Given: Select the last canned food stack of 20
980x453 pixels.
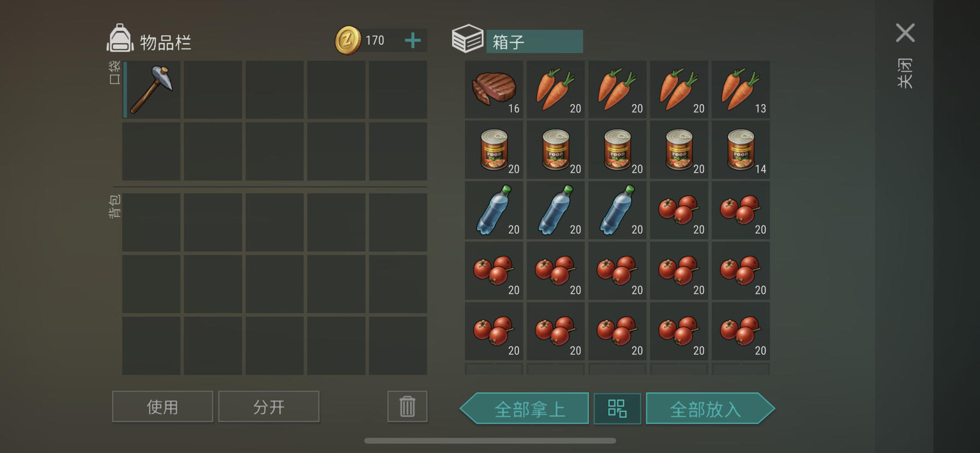Looking at the screenshot, I should 679,150.
